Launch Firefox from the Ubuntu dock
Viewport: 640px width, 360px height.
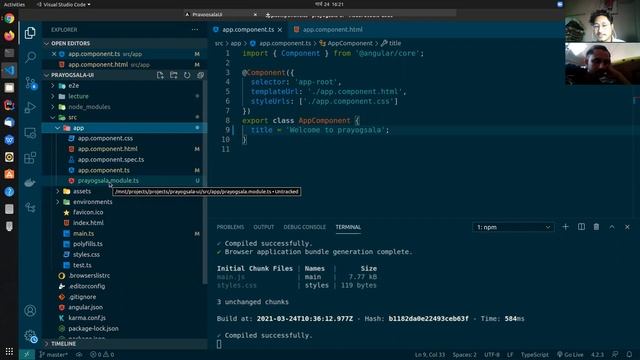tap(9, 36)
